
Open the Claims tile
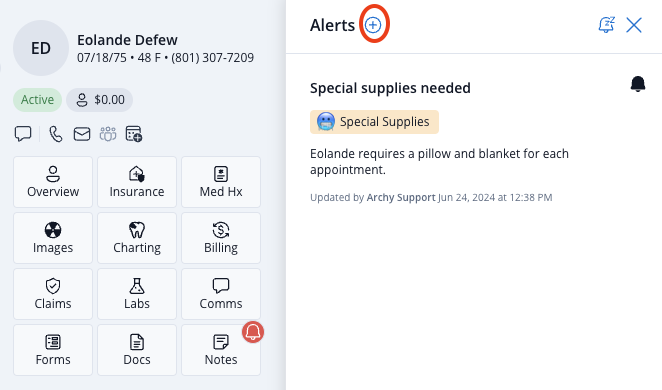[x=53, y=294]
